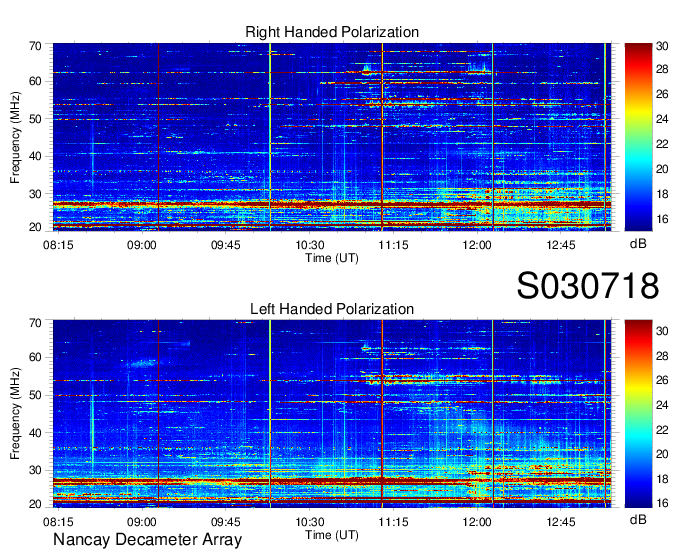
Task: Click the 40 MHz tick of Right Handed plot
Action: click(35, 156)
